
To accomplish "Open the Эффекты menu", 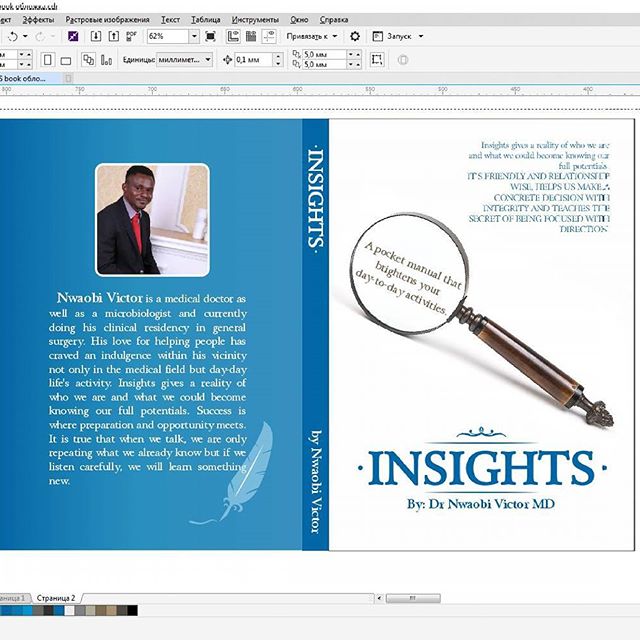I will (38, 20).
